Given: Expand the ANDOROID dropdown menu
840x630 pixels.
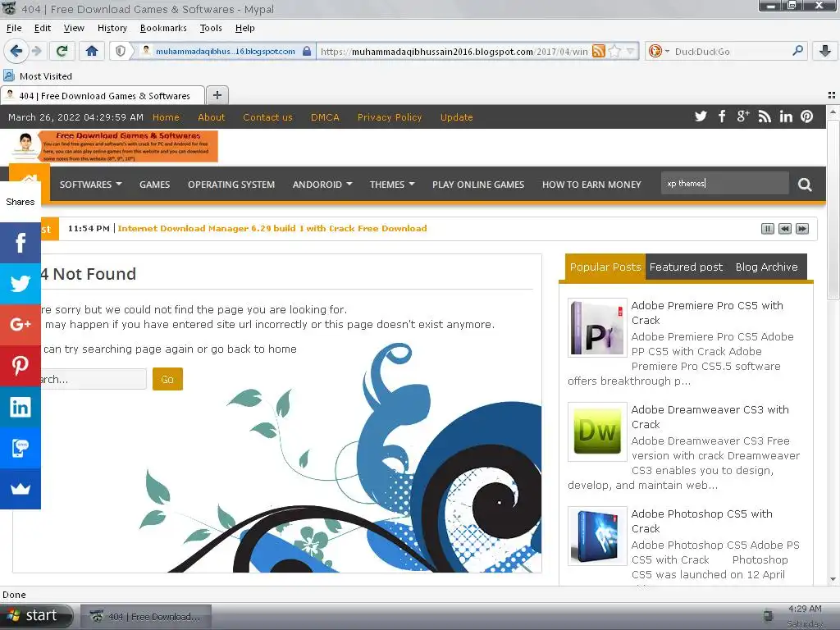Looking at the screenshot, I should tap(322, 185).
